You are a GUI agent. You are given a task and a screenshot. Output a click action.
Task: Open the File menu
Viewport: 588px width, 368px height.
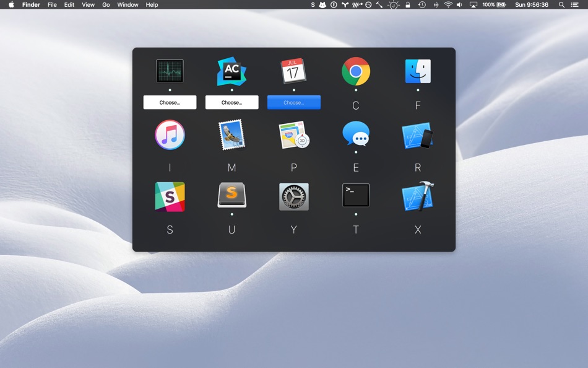52,4
